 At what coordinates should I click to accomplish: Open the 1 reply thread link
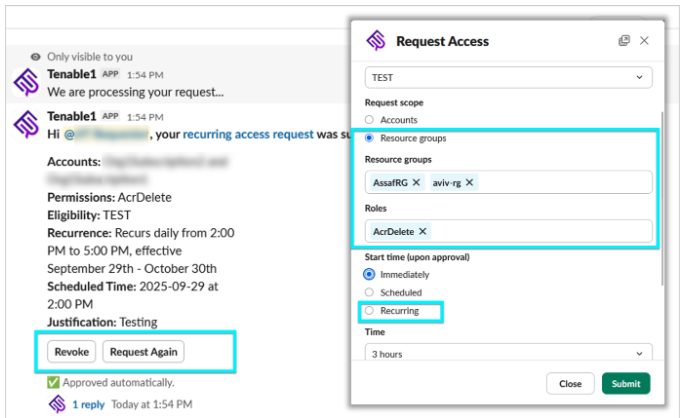(88, 404)
